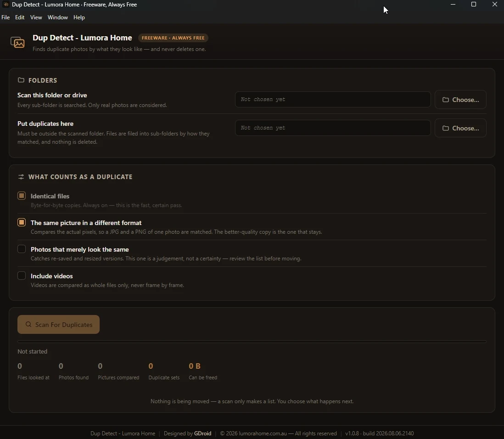Click the version v1.0.8 build text
This screenshot has width=504, height=439.
tap(379, 433)
